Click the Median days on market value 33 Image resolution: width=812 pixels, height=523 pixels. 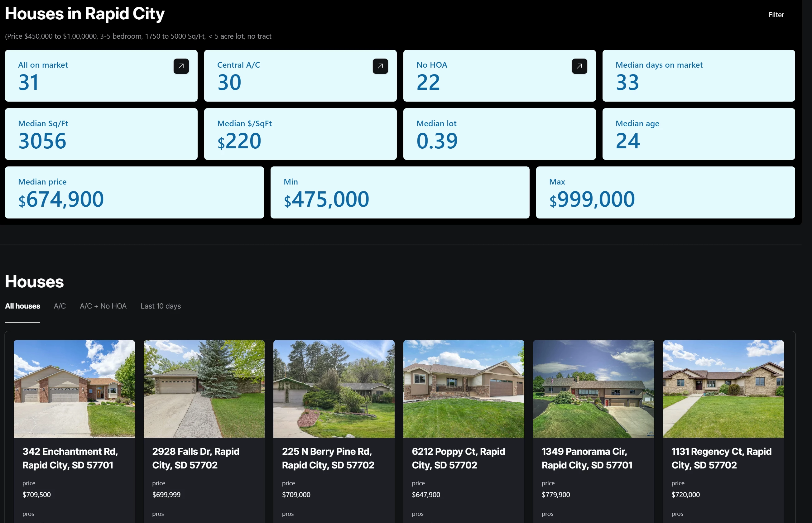[627, 83]
